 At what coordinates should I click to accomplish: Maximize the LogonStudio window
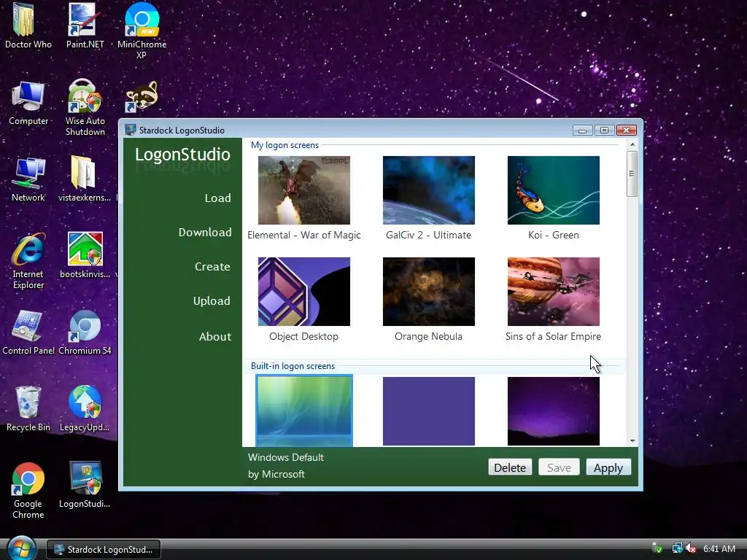[x=604, y=131]
